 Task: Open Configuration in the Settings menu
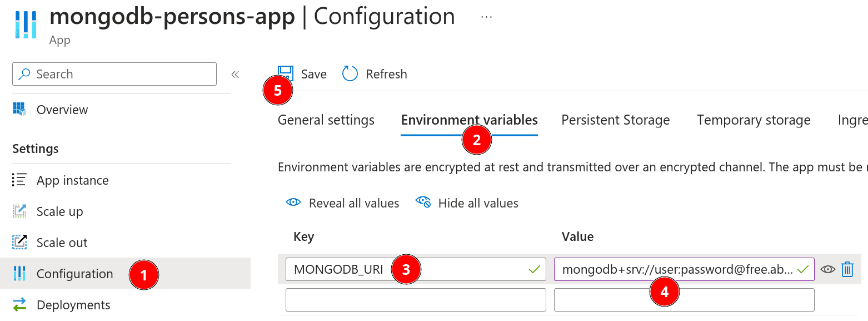coord(74,274)
